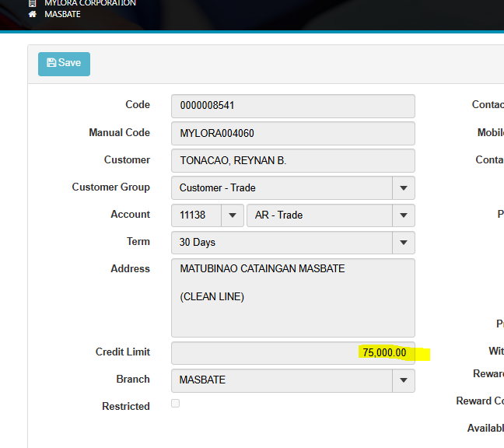Viewport: 504px width, 448px height.
Task: Click the Code field containing 0000008541
Action: click(292, 106)
